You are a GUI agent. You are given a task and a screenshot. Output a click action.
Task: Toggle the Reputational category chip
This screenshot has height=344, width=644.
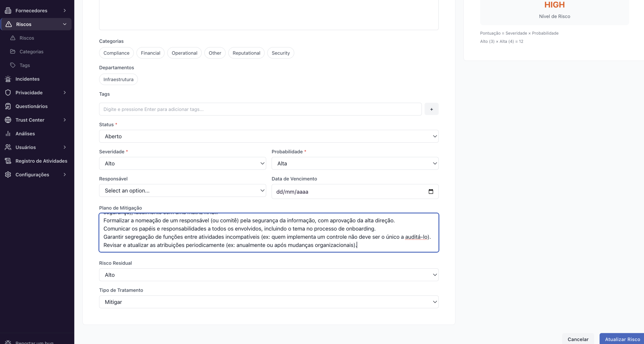click(x=246, y=53)
